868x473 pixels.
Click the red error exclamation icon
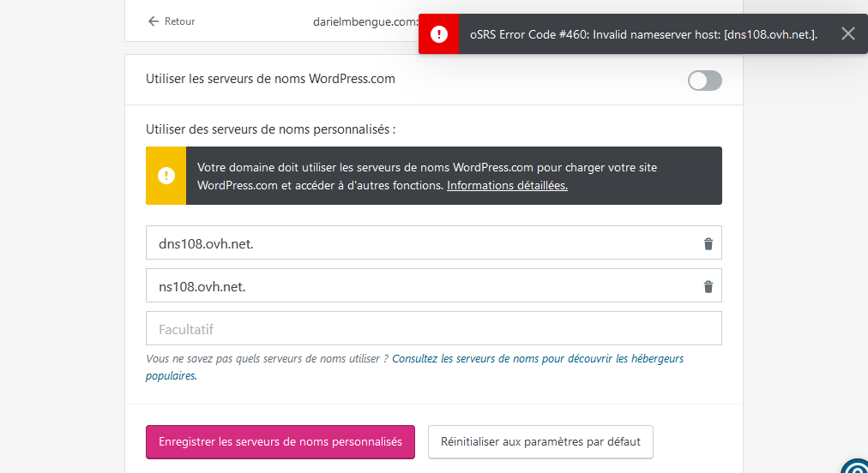point(439,33)
